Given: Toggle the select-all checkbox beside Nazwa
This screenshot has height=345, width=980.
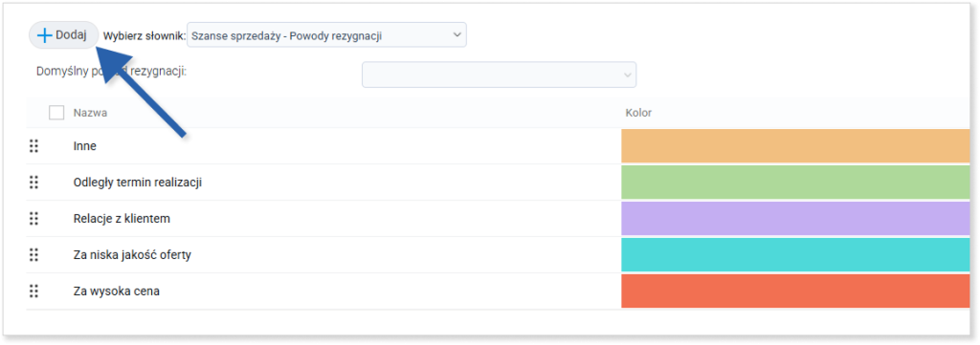Looking at the screenshot, I should point(56,113).
